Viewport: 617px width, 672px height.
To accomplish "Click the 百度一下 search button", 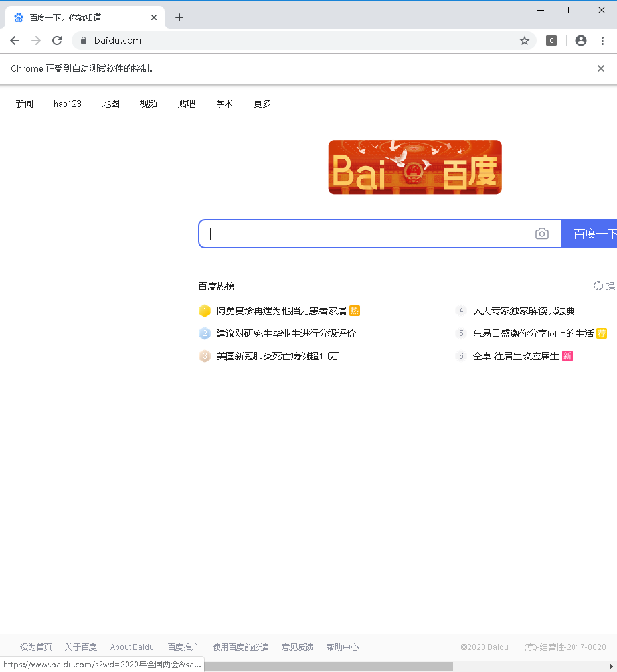I will tap(589, 234).
